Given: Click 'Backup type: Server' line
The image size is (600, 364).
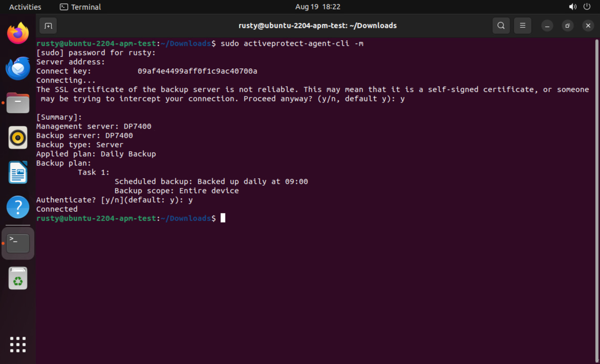Looking at the screenshot, I should click(80, 145).
